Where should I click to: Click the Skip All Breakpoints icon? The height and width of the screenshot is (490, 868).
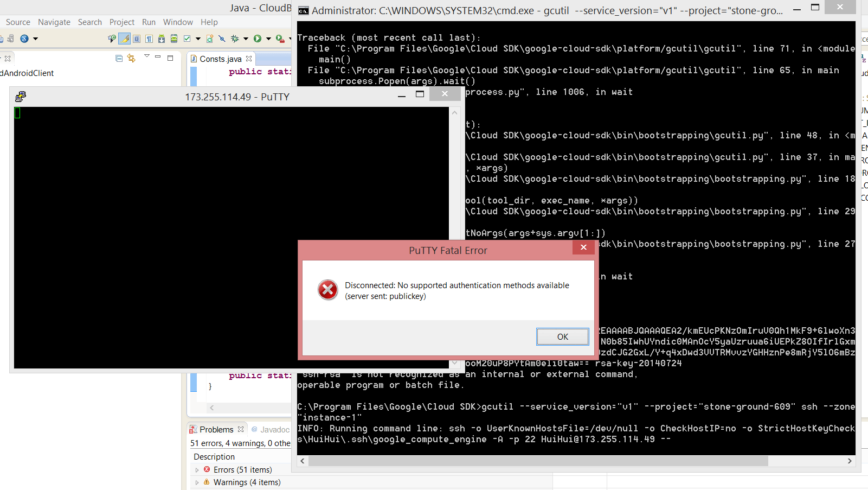coord(222,39)
